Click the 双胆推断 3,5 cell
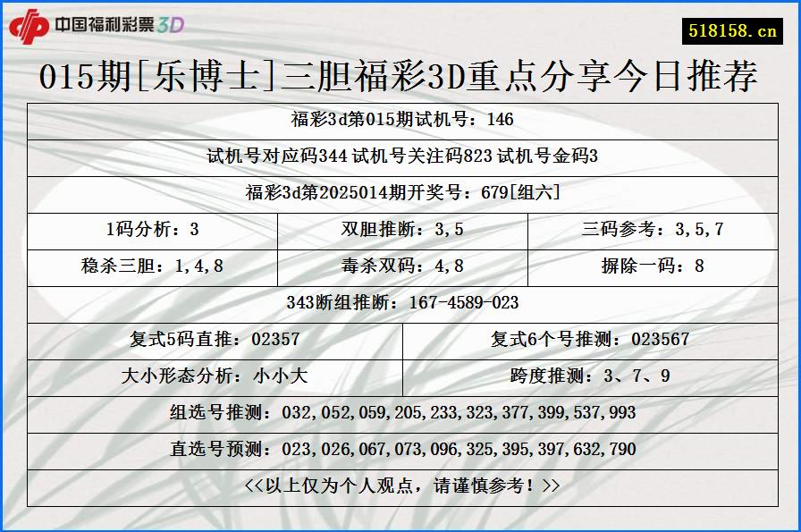 tap(400, 229)
